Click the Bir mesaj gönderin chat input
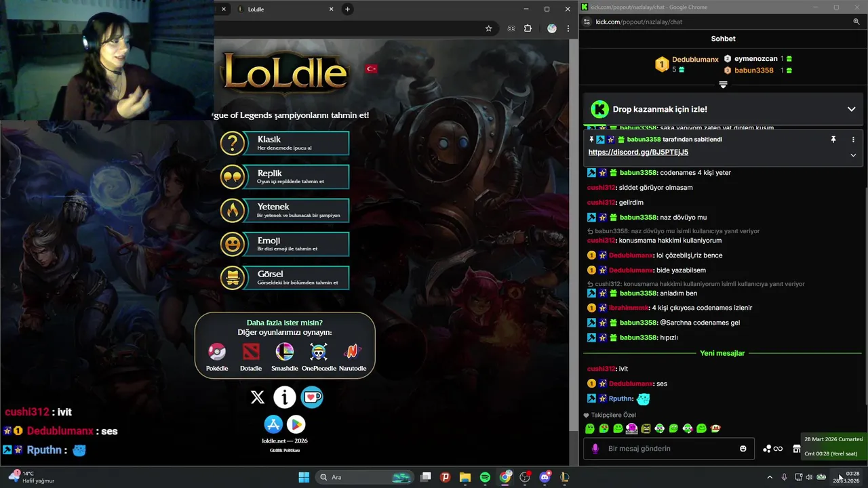Screen dimensions: 868x488 [x=669, y=449]
